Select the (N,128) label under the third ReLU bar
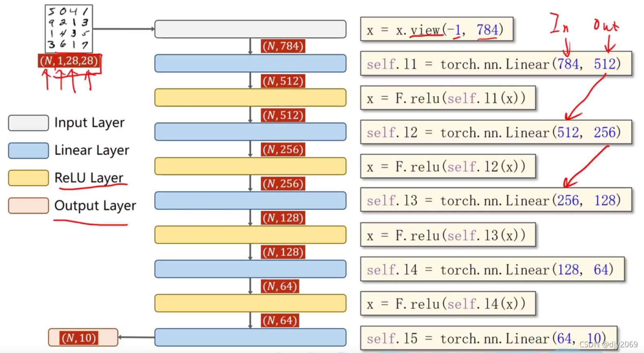 tap(283, 252)
